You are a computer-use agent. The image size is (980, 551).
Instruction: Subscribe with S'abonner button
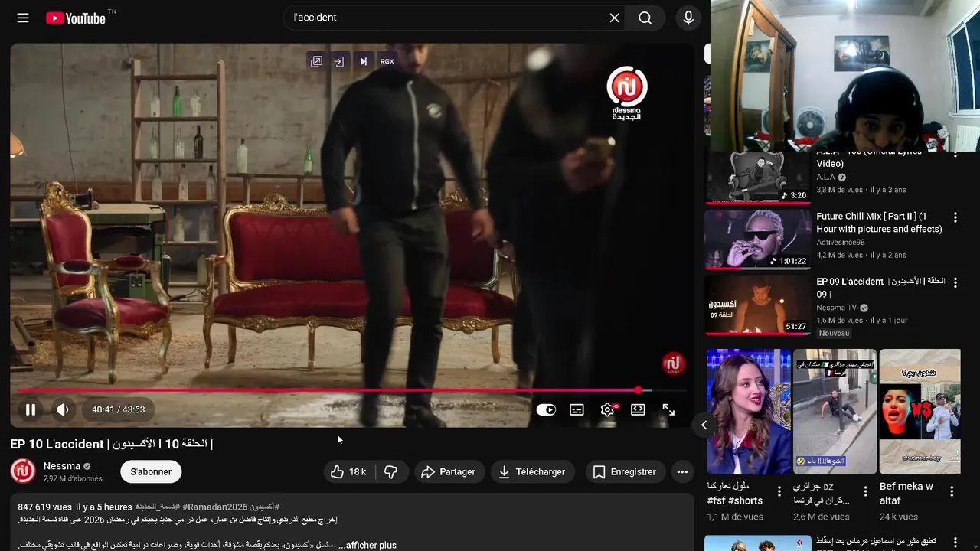pos(151,471)
